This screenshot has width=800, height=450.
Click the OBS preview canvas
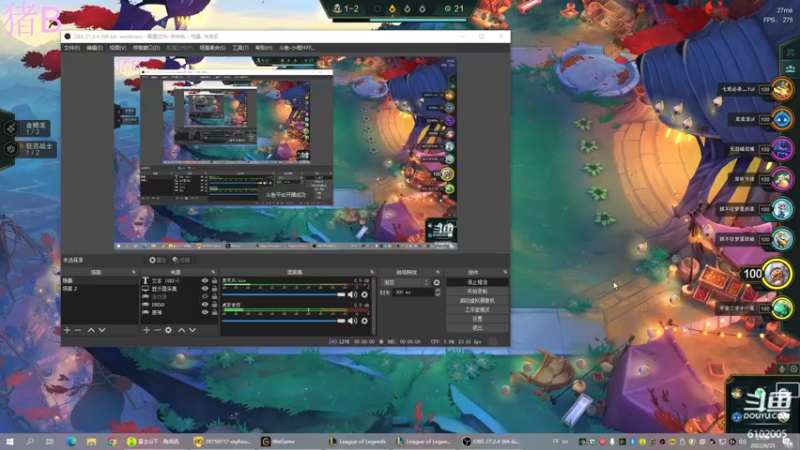(285, 153)
